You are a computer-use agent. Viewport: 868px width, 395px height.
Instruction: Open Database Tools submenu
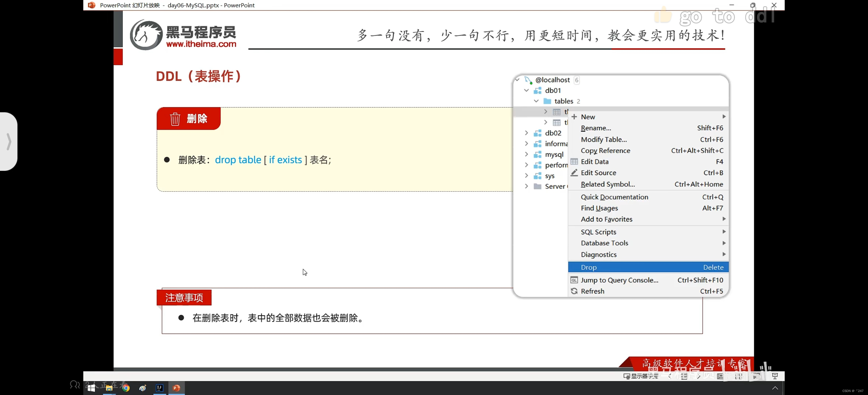pos(648,243)
